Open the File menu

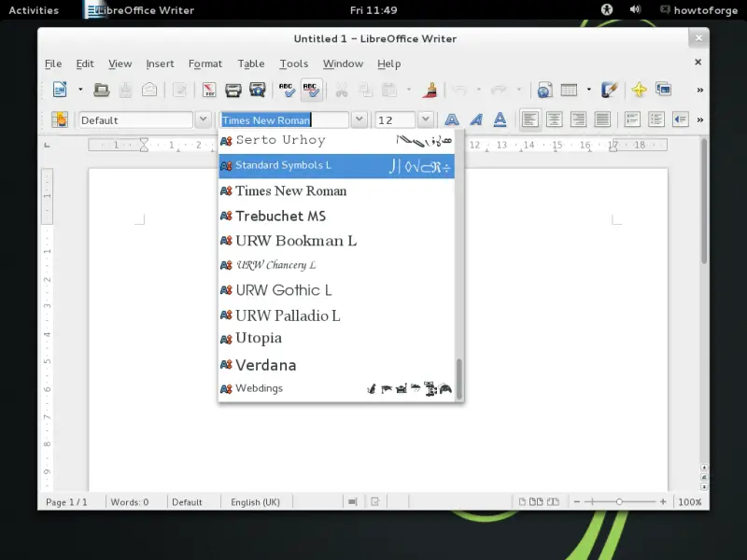point(53,63)
